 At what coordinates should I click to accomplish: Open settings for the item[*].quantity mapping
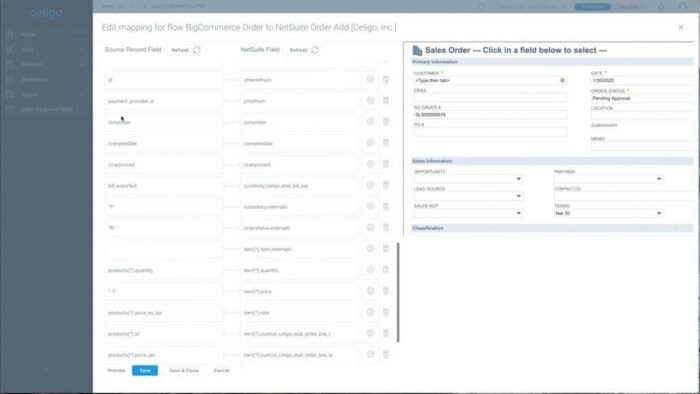click(370, 270)
